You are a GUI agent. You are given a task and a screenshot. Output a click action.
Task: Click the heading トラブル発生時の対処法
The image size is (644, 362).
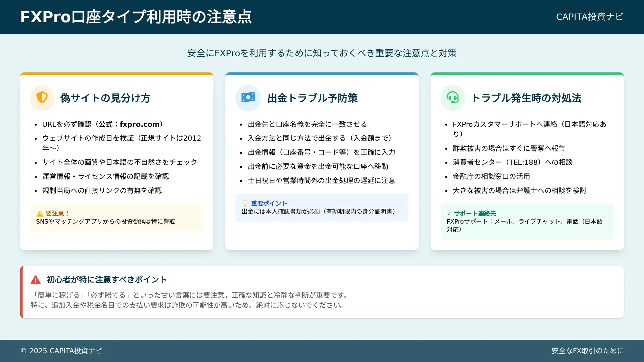pos(526,98)
